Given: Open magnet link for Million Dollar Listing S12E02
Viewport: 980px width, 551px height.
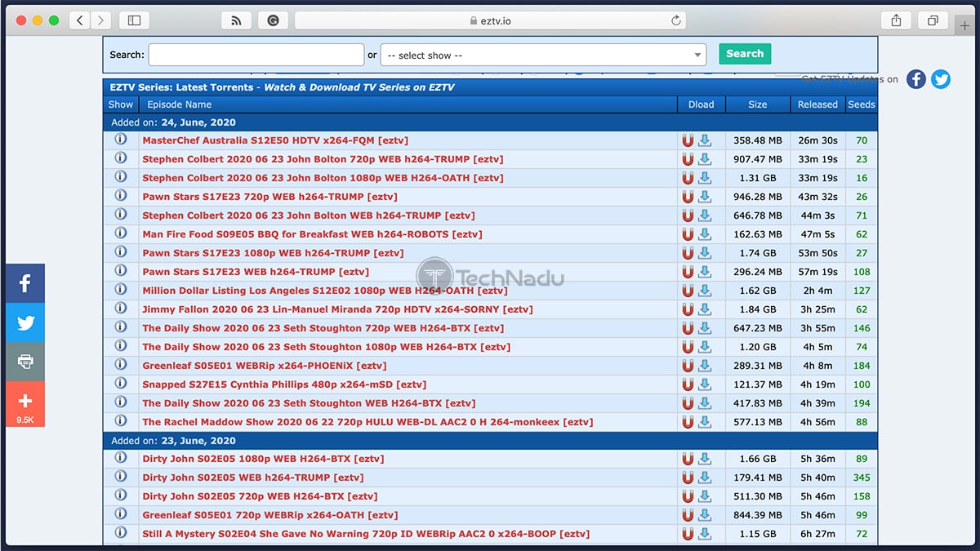Looking at the screenshot, I should pos(688,291).
